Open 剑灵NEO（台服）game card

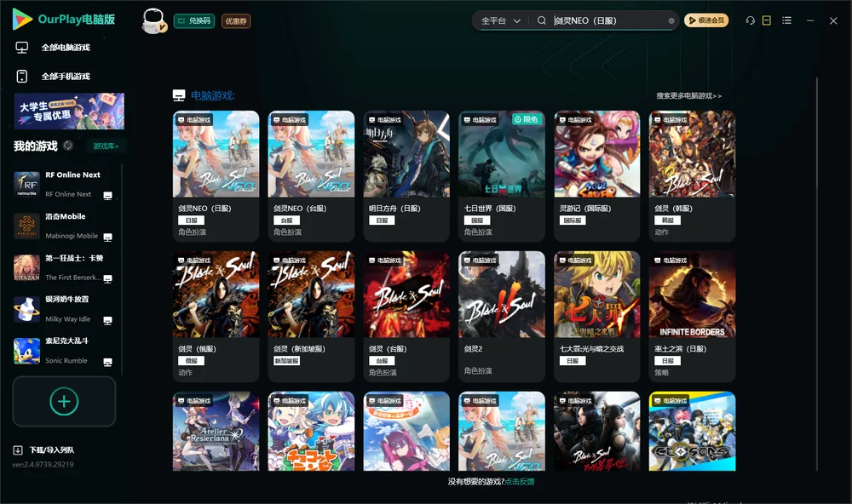(x=311, y=175)
